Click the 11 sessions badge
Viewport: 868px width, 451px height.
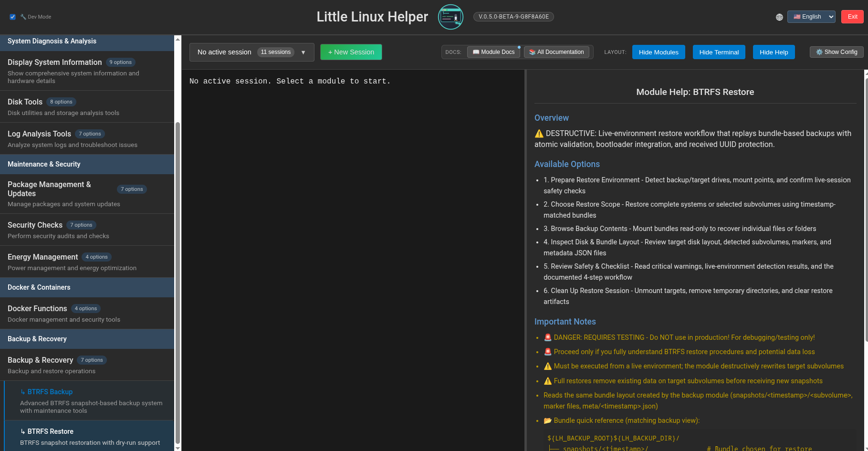tap(276, 52)
